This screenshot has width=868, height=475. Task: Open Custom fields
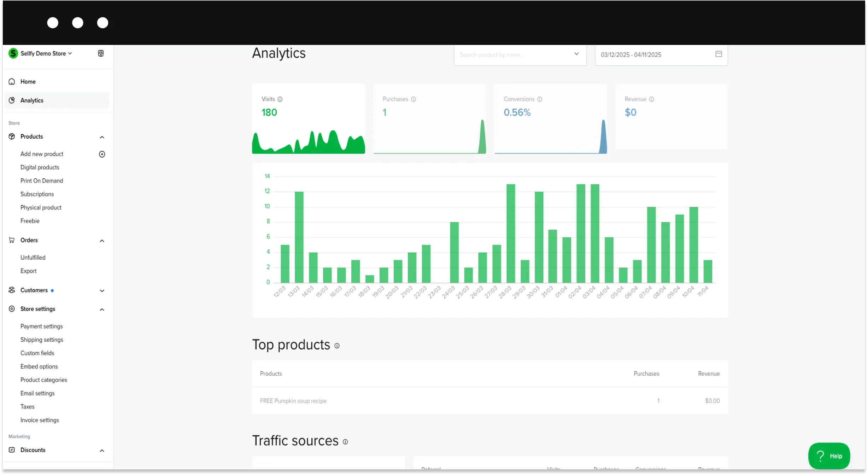tap(37, 353)
